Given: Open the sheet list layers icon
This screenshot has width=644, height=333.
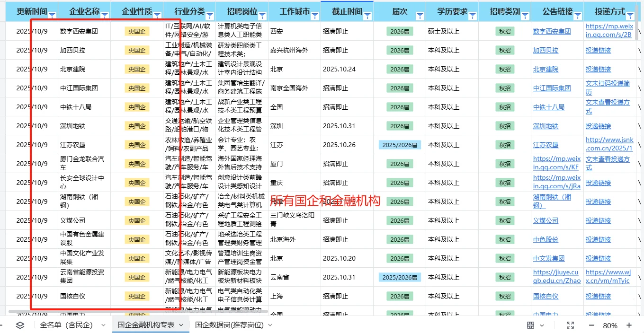Looking at the screenshot, I should (x=20, y=325).
